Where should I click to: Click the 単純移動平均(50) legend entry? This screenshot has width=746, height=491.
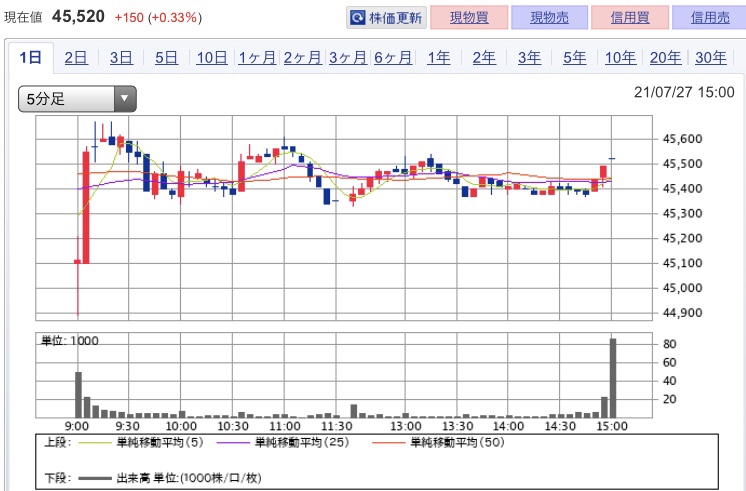(438, 442)
